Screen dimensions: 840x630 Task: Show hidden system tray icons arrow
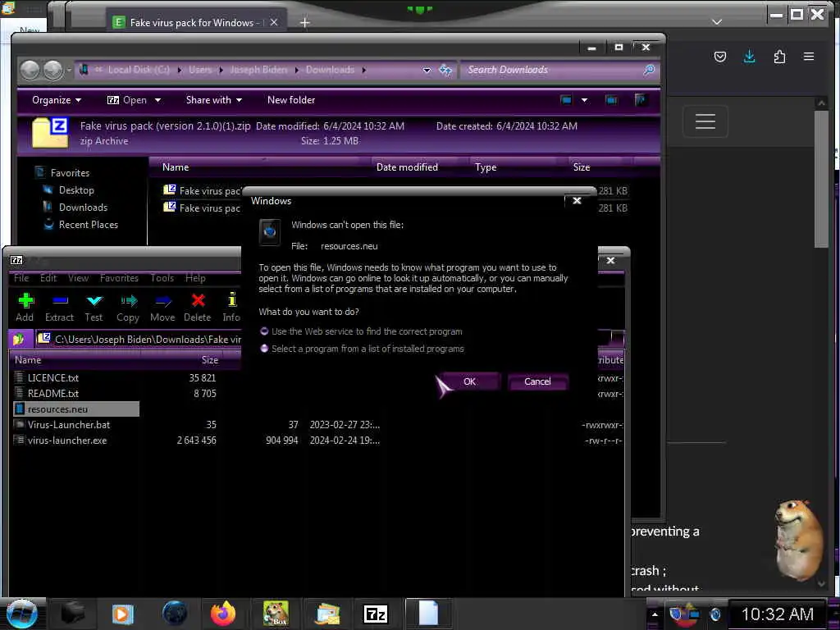tap(654, 614)
